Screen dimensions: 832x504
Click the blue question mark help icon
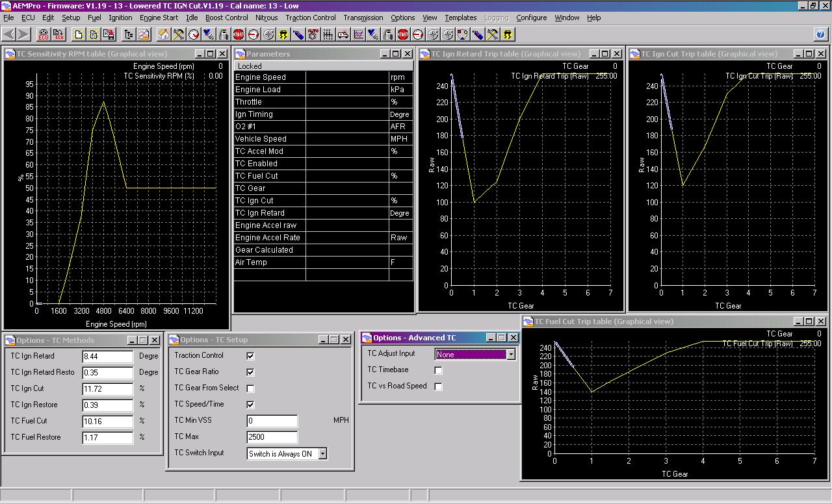point(820,34)
